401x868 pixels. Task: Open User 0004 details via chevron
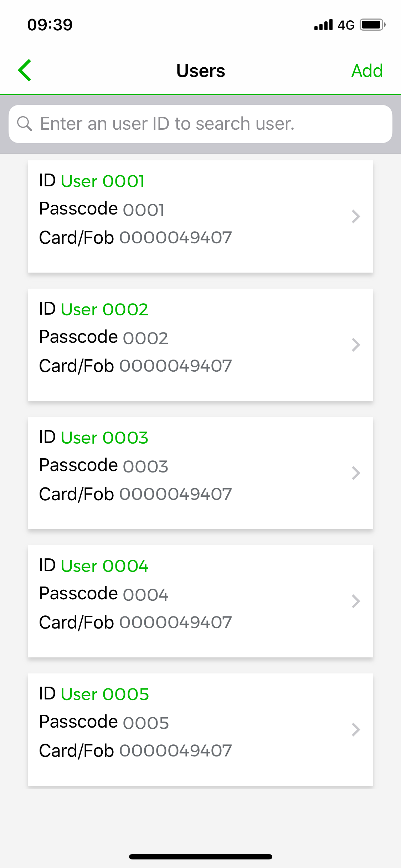(356, 601)
